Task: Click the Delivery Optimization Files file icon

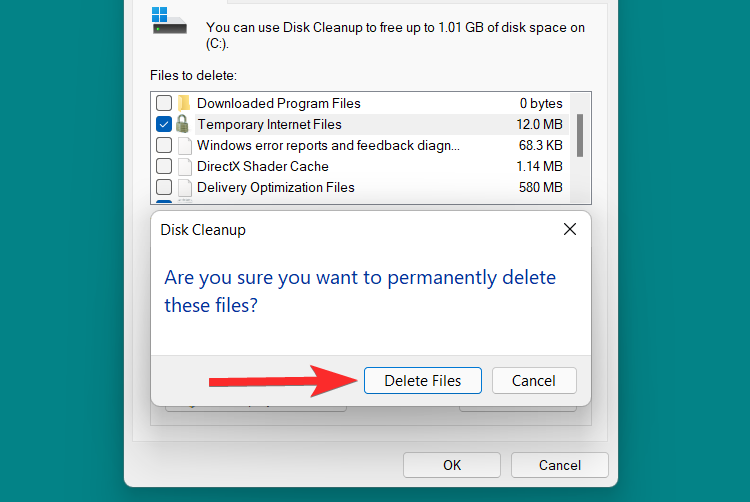Action: [x=185, y=188]
